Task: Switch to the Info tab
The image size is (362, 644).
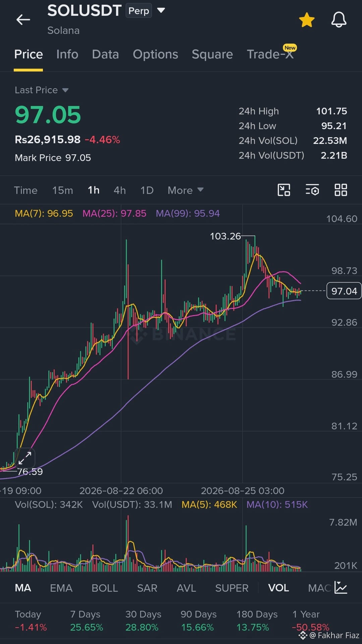Action: [x=67, y=54]
